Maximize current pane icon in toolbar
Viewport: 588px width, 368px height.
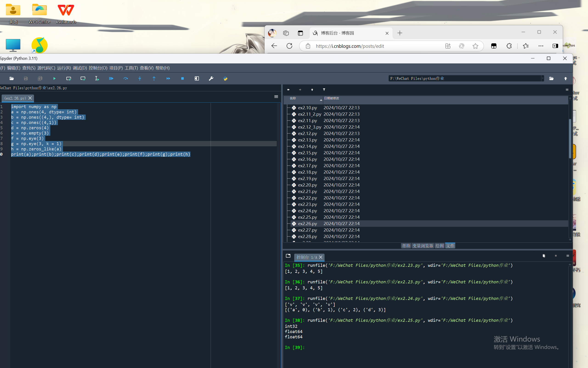coord(197,78)
